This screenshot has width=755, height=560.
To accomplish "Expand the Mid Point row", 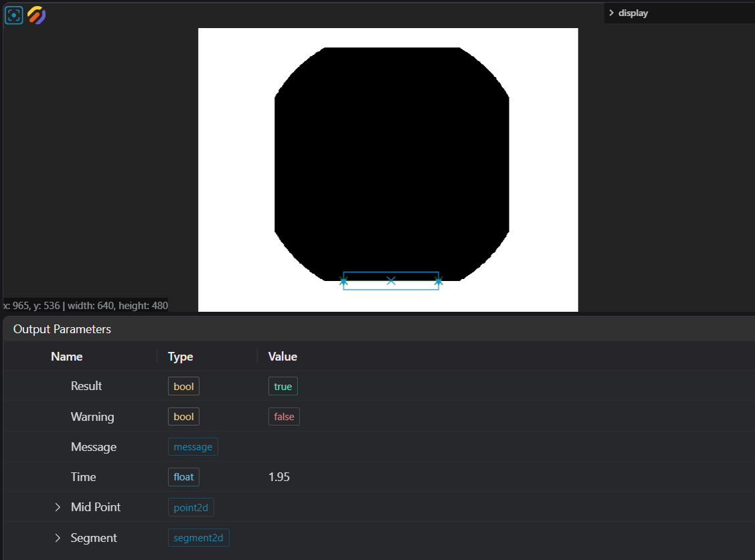I will [x=58, y=507].
